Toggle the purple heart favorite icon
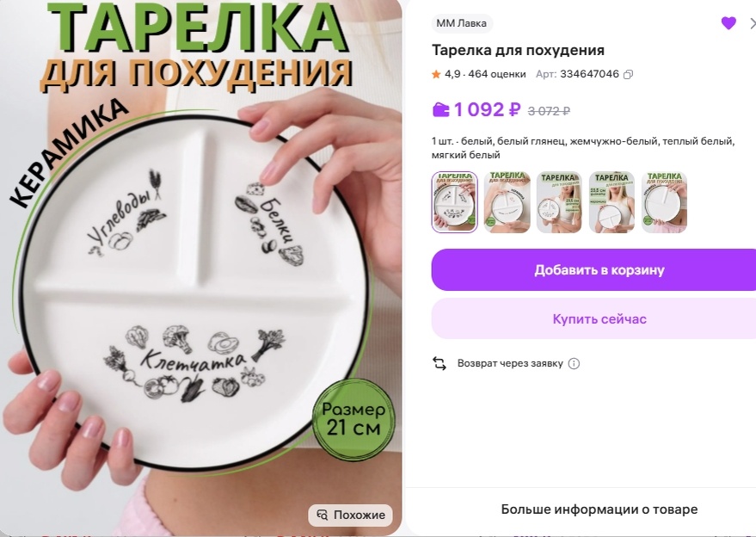The height and width of the screenshot is (537, 756). 728,22
